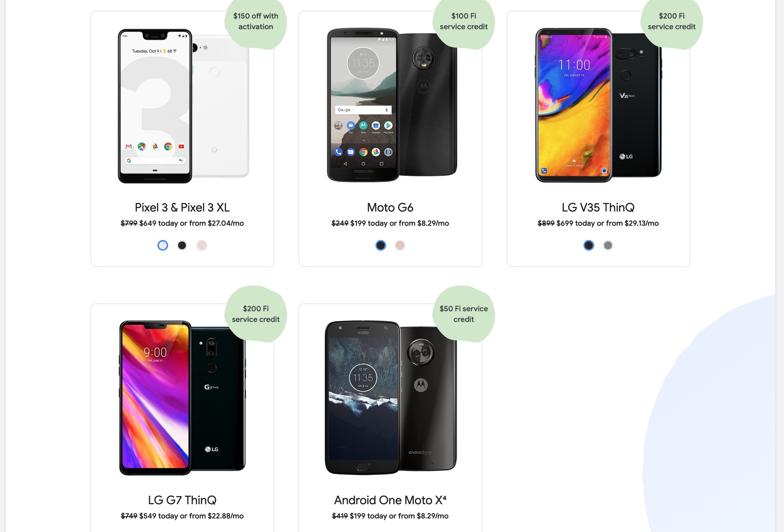Click the LG V35 ThinQ phone image
The image size is (784, 532).
[x=598, y=105]
